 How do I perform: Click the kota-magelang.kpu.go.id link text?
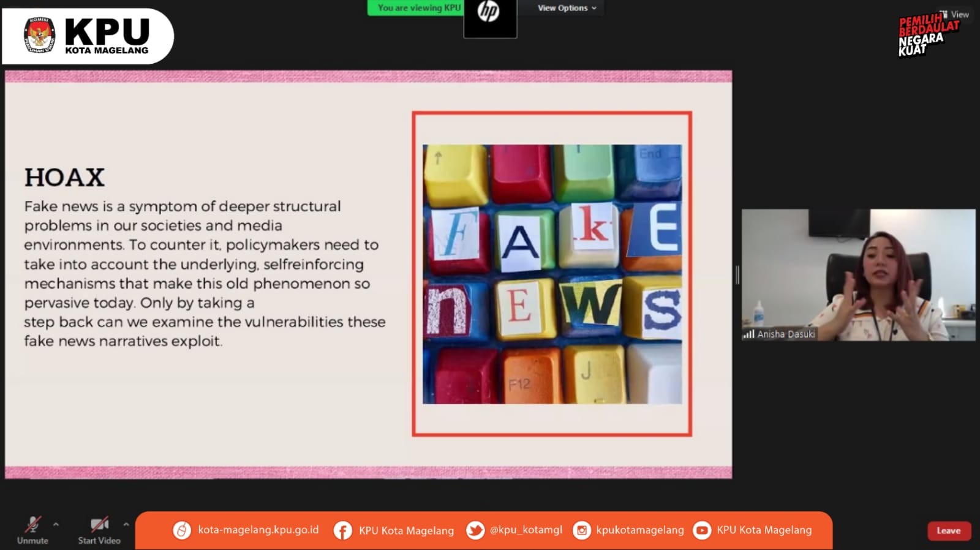tap(258, 530)
